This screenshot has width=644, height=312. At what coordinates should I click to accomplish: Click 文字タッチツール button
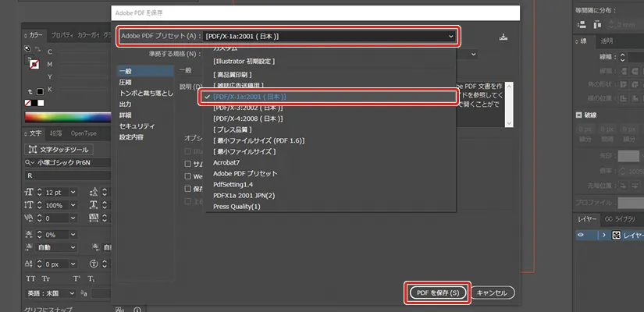click(59, 150)
